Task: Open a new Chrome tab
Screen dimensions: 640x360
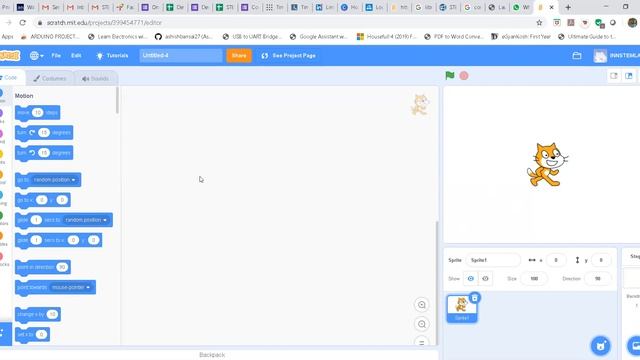Action: point(568,7)
